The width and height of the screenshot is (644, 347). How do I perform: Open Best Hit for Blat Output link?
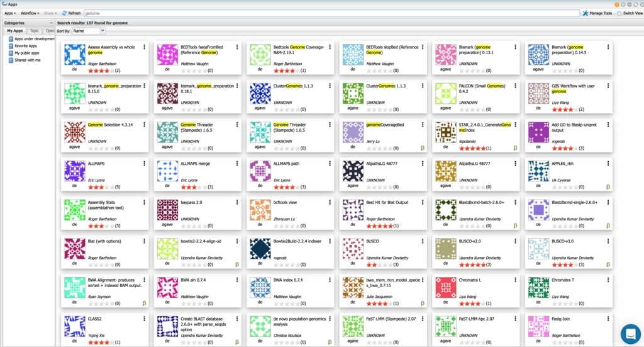point(387,202)
